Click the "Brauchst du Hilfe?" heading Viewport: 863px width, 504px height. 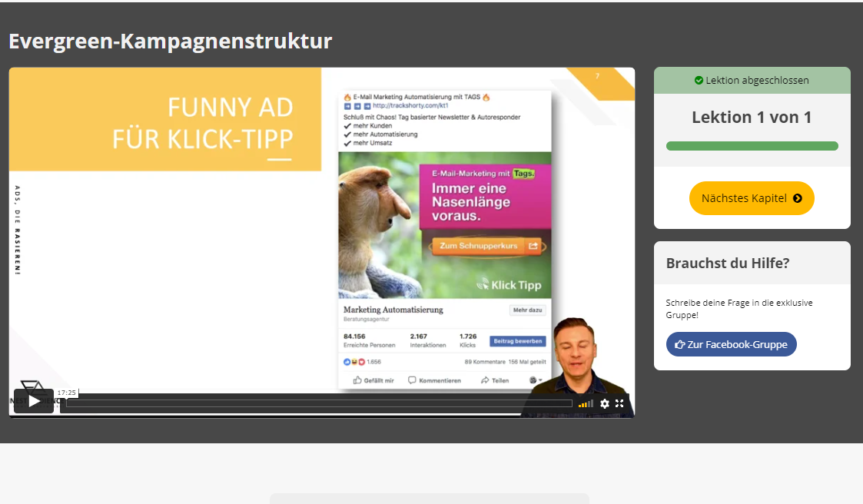pos(728,263)
